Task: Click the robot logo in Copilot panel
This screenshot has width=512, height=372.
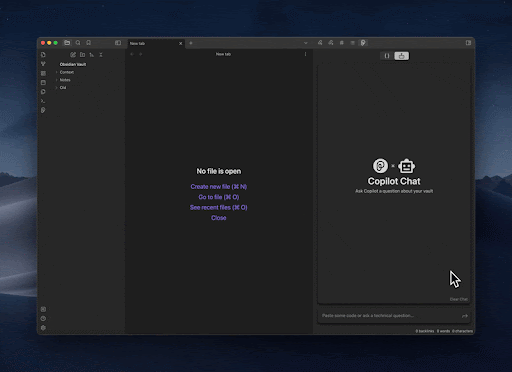Action: point(407,166)
